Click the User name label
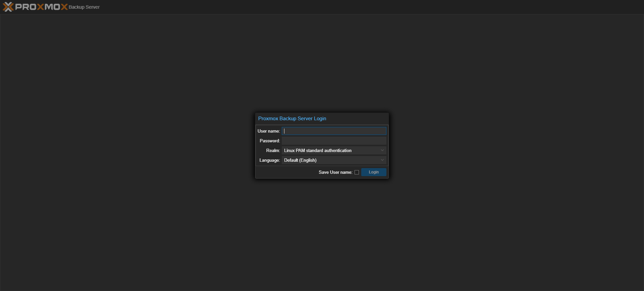 click(x=269, y=131)
